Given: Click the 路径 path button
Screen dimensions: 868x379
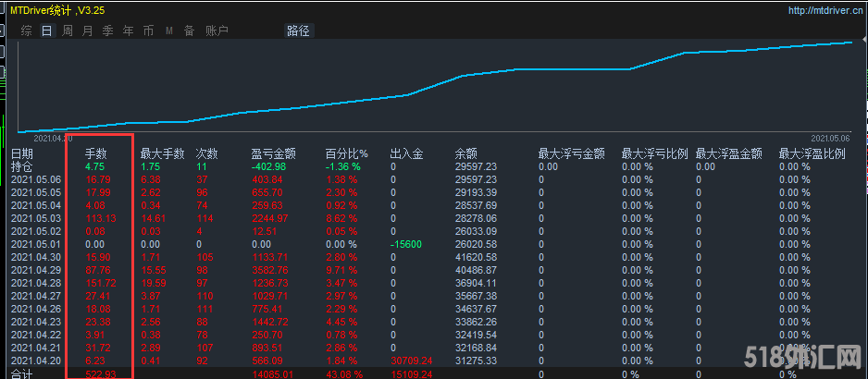Looking at the screenshot, I should click(x=299, y=31).
